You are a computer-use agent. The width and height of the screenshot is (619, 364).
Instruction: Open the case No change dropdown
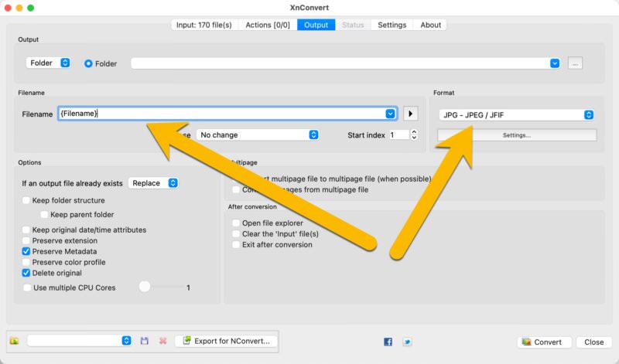258,135
